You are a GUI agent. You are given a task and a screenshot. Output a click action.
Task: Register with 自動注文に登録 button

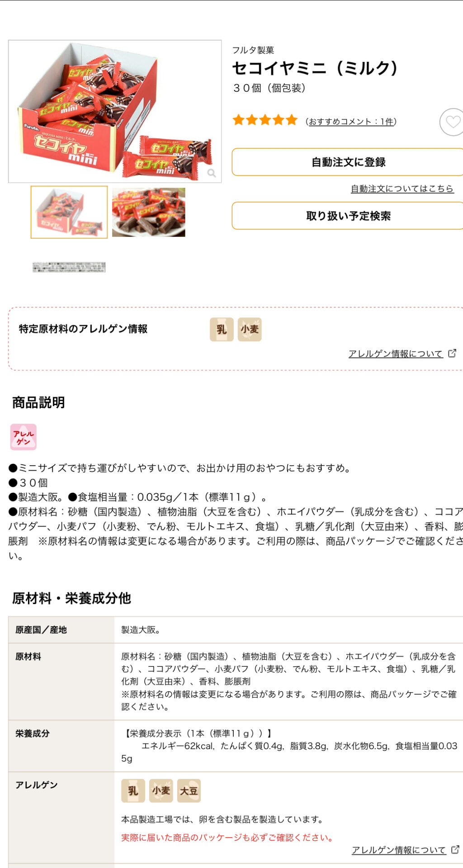pos(348,162)
